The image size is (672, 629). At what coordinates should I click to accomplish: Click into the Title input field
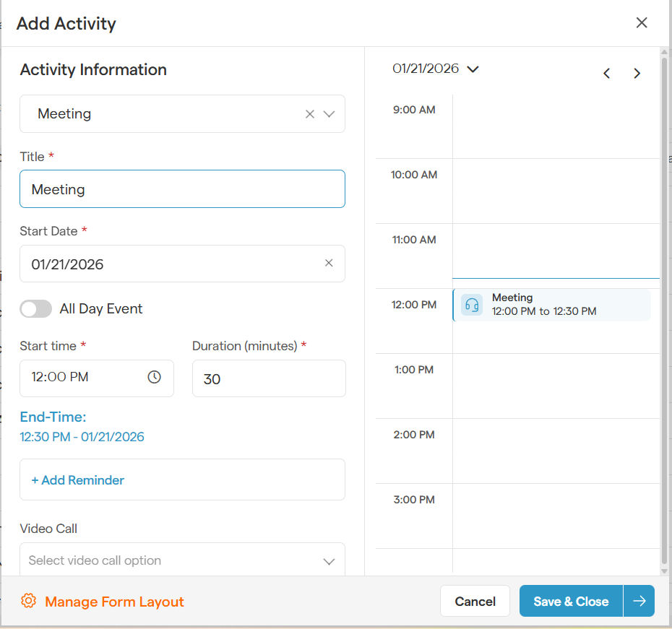182,189
